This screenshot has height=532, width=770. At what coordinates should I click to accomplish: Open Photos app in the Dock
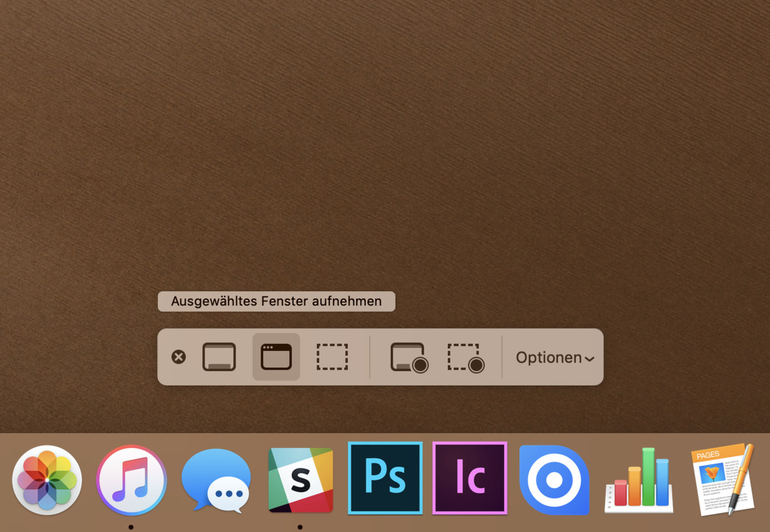point(47,480)
